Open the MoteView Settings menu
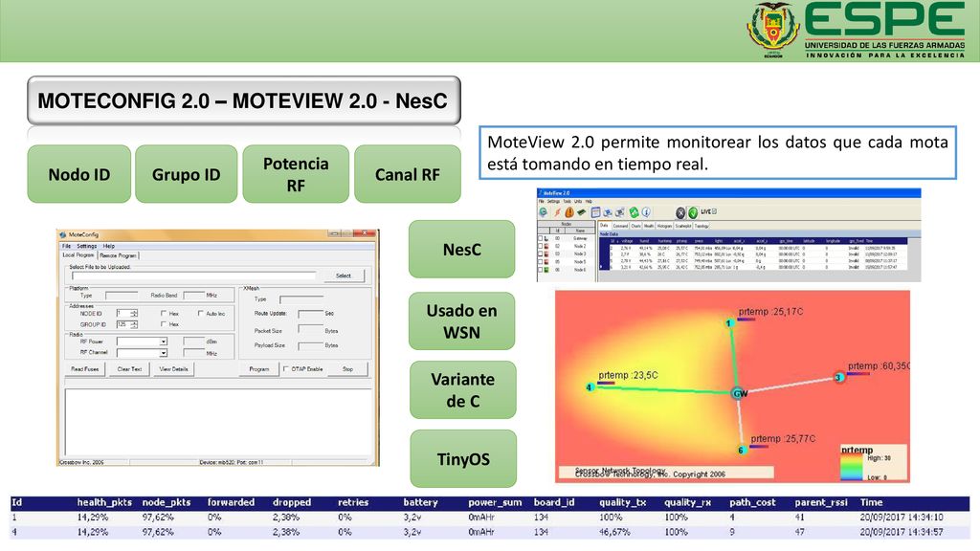The width and height of the screenshot is (980, 551). [554, 201]
